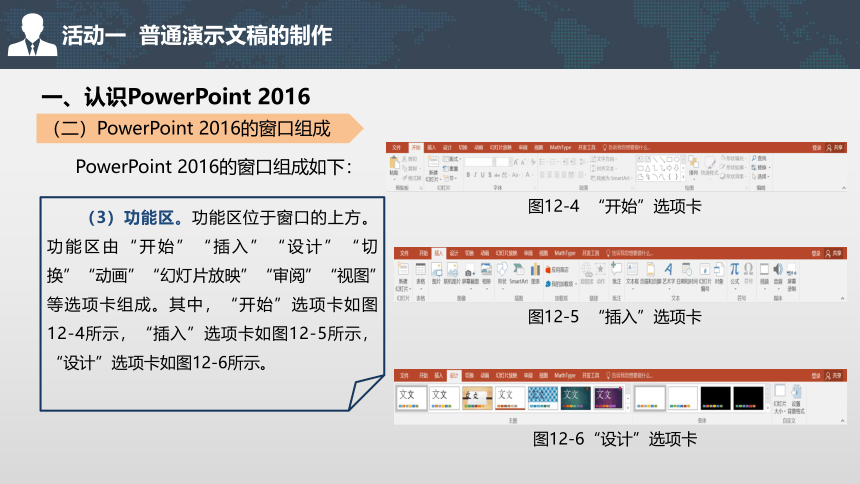Click Symbol omega icon in Insert ribbon
This screenshot has height=484, width=860.
(748, 269)
